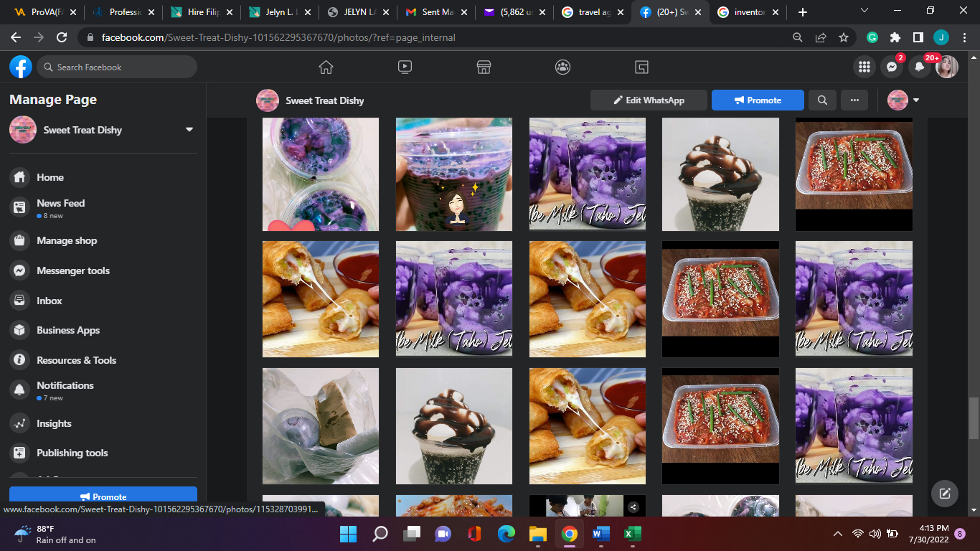Image resolution: width=980 pixels, height=551 pixels.
Task: Open Excel from the Windows taskbar
Action: (x=632, y=534)
